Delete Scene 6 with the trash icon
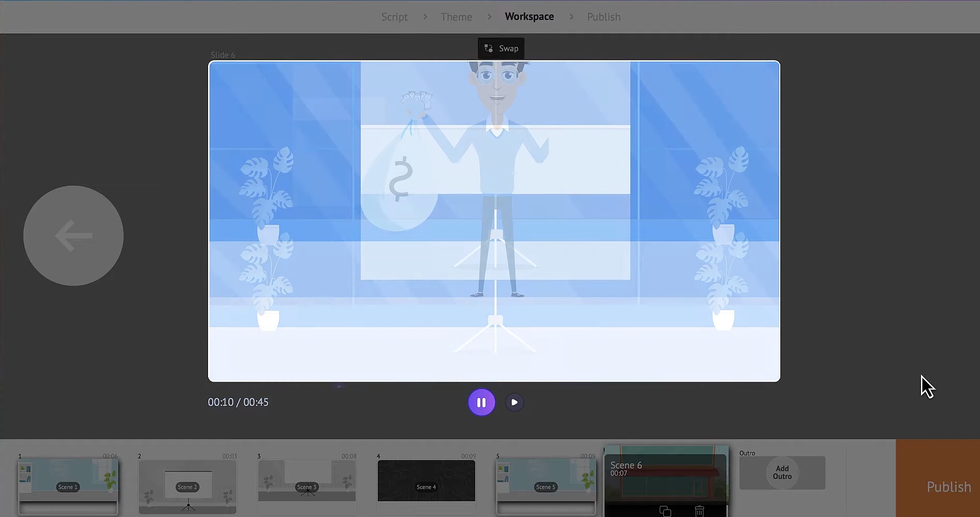 click(x=699, y=511)
